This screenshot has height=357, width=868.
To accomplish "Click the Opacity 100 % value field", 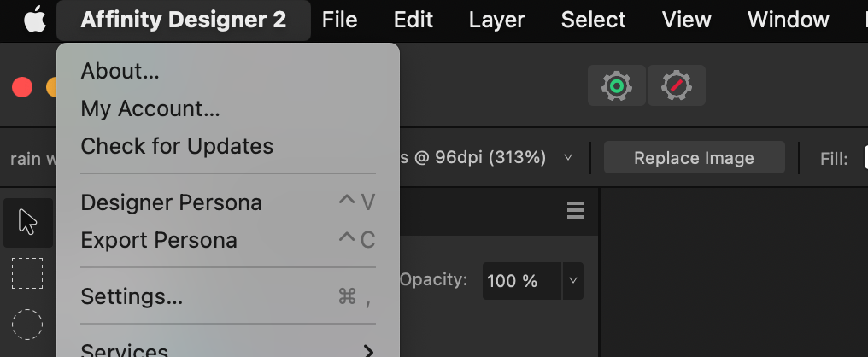I will click(x=522, y=281).
